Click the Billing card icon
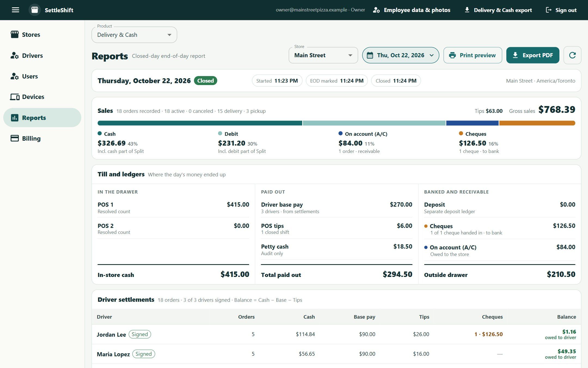 coord(15,138)
